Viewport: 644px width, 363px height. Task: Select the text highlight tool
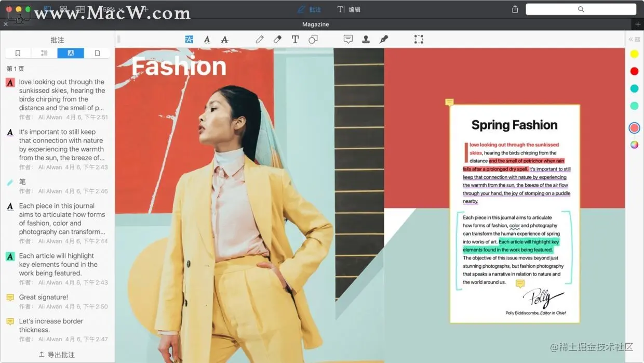click(189, 40)
